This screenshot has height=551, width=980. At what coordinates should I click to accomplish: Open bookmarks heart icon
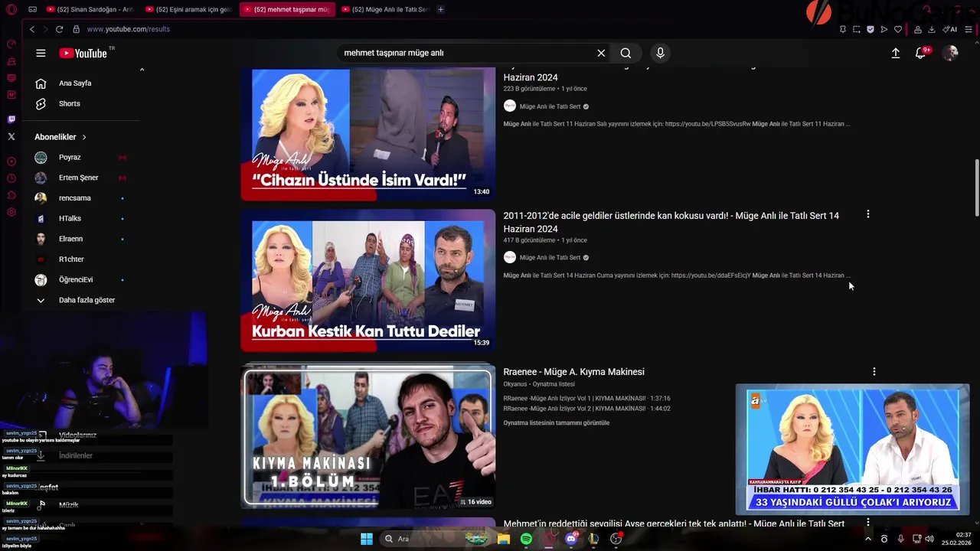tap(898, 29)
